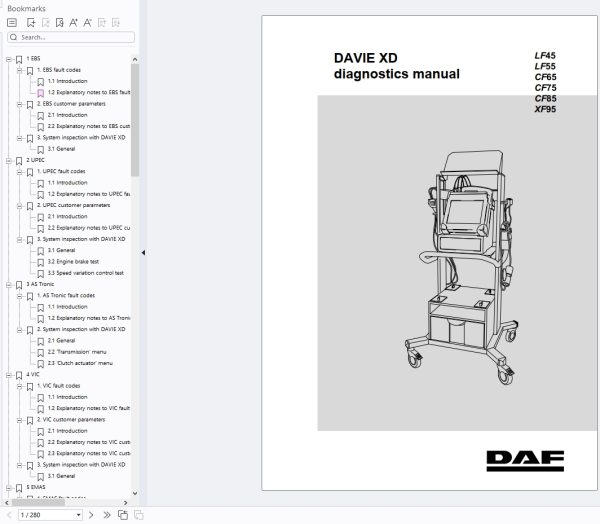Collapse the '2 UPEC' tree node
Image resolution: width=600 pixels, height=524 pixels.
[8, 161]
